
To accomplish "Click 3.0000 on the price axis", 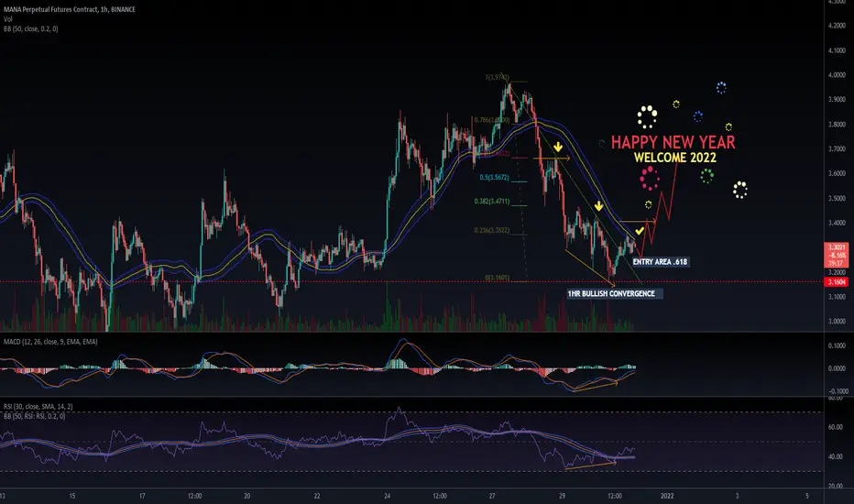I will click(837, 322).
